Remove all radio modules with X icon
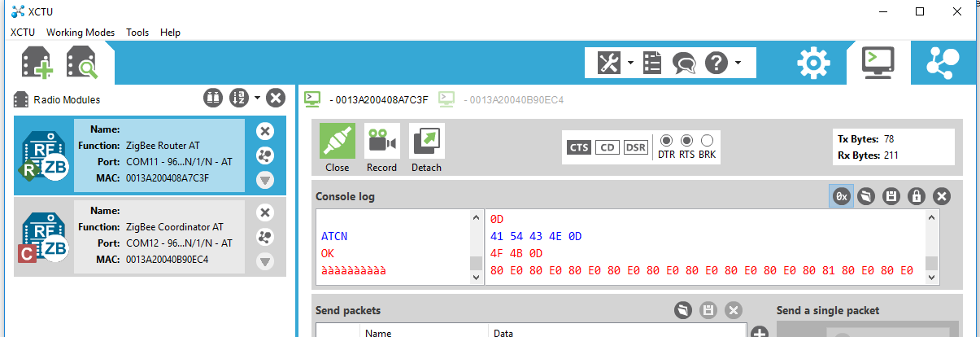Screen dimensions: 980x337 276,98
